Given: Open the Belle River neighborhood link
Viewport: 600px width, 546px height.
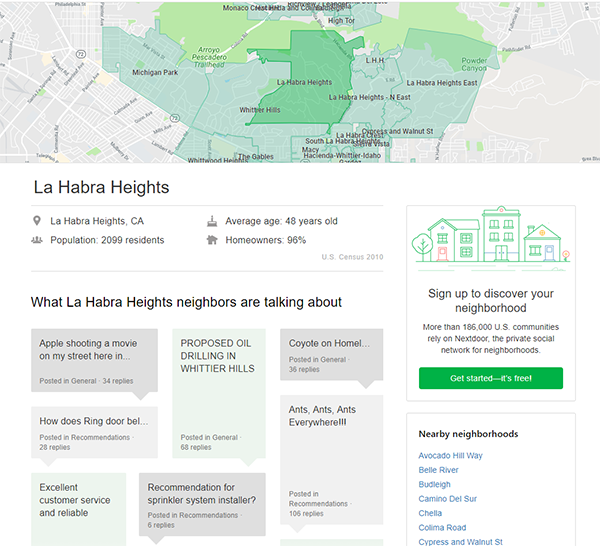Looking at the screenshot, I should coord(438,470).
